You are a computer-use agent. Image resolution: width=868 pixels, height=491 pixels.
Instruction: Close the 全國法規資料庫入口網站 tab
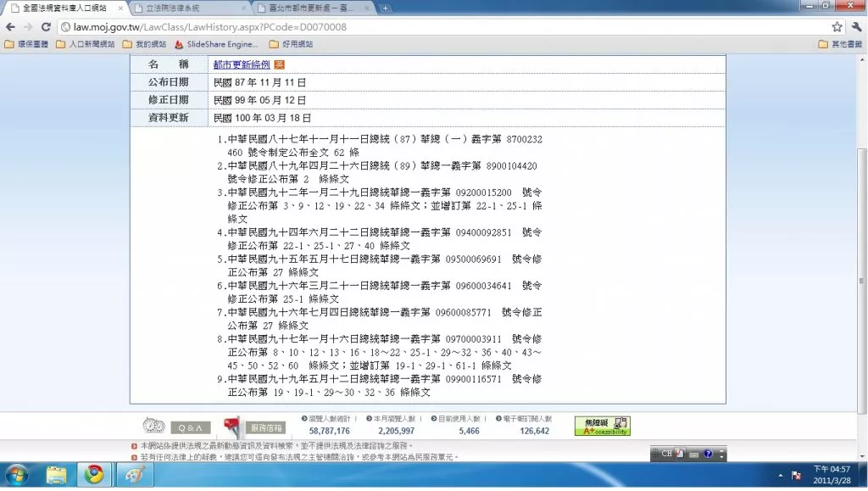coord(120,8)
